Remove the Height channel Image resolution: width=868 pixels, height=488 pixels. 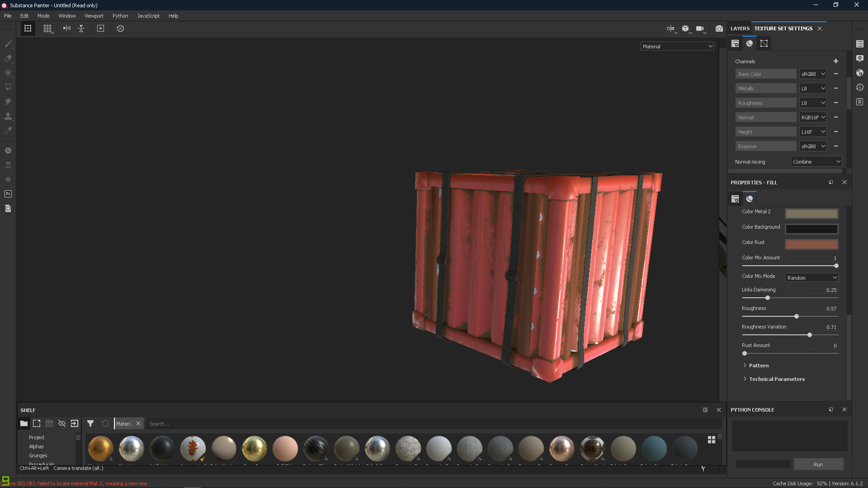tap(837, 131)
